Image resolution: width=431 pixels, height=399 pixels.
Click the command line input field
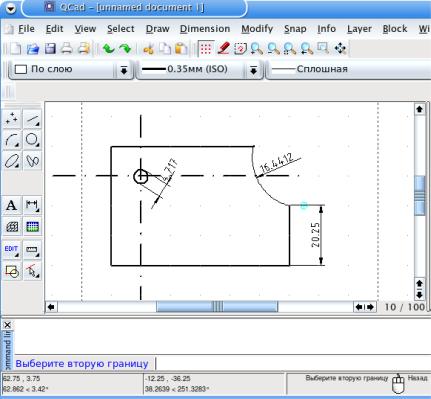[x=293, y=363]
